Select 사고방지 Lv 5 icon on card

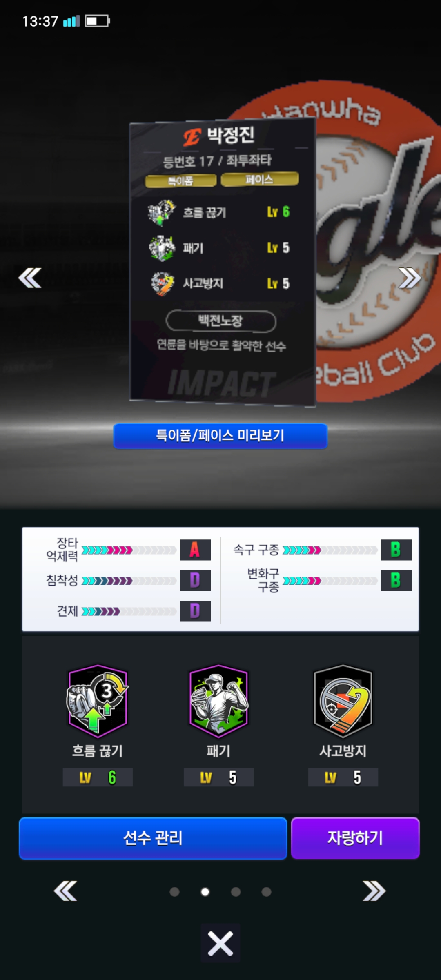(x=162, y=283)
